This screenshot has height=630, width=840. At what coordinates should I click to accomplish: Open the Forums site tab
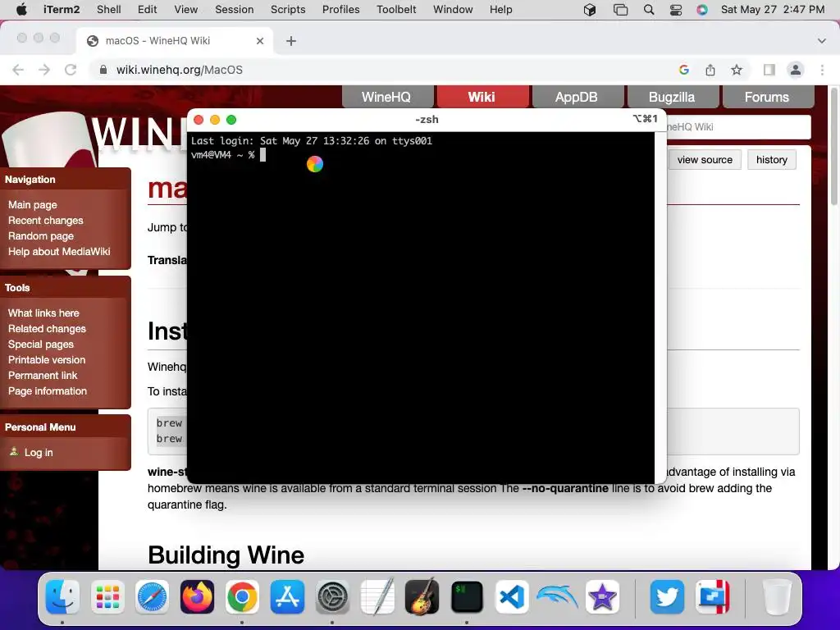[767, 97]
